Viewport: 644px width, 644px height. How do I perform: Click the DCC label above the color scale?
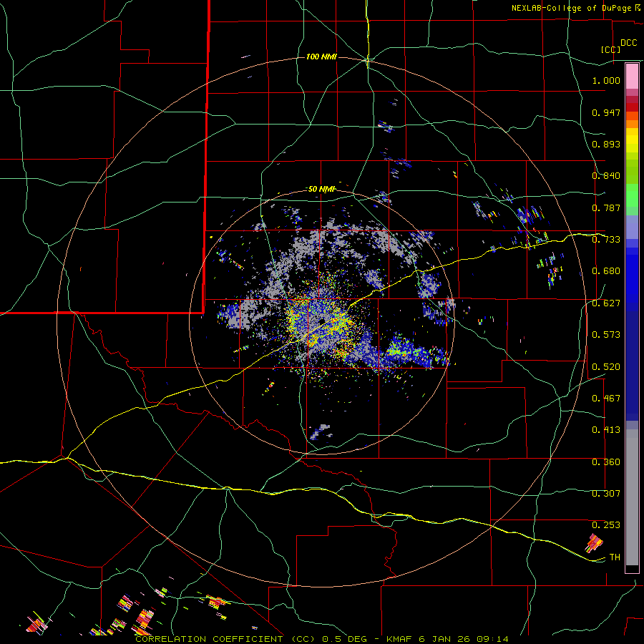click(x=629, y=43)
